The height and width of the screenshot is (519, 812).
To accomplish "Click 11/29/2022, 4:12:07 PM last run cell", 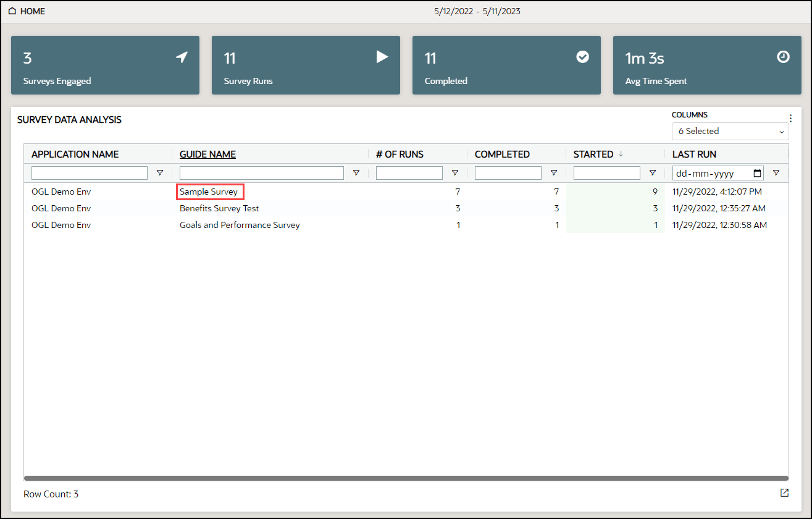I will pyautogui.click(x=717, y=192).
